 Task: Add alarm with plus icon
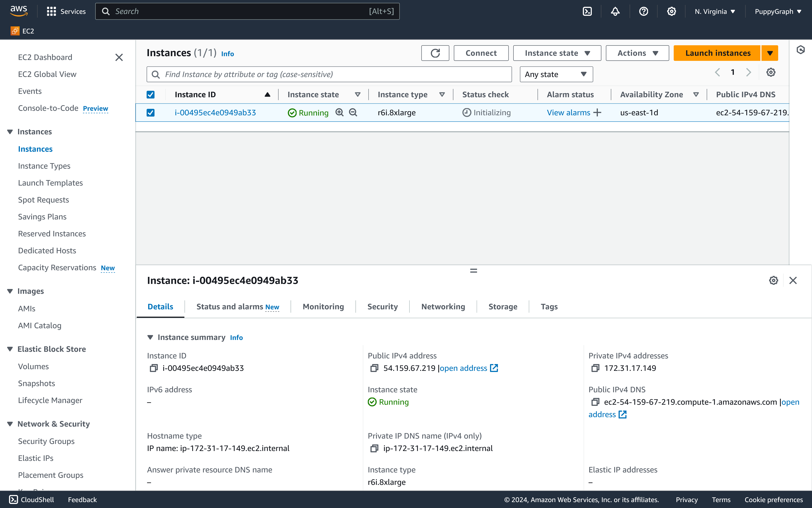point(597,113)
